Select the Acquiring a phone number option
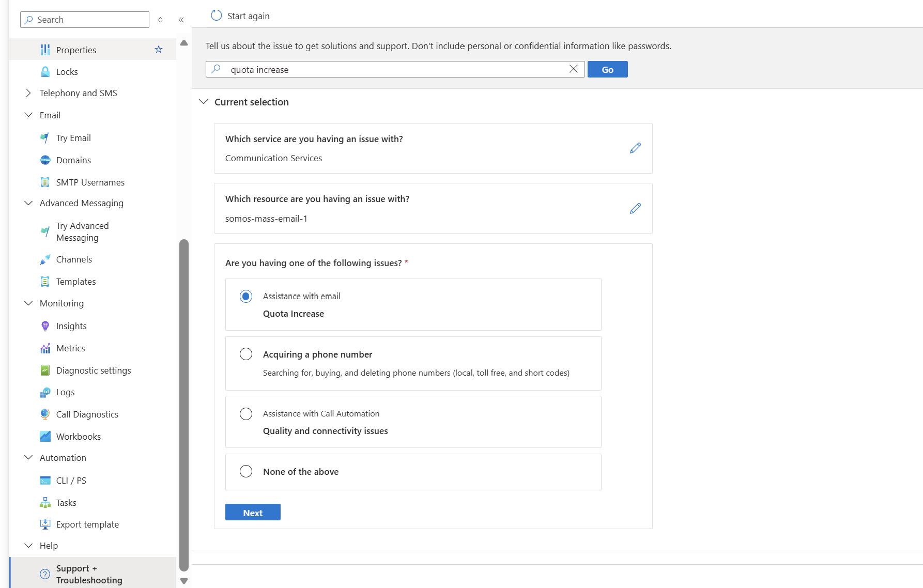The image size is (923, 588). [246, 354]
